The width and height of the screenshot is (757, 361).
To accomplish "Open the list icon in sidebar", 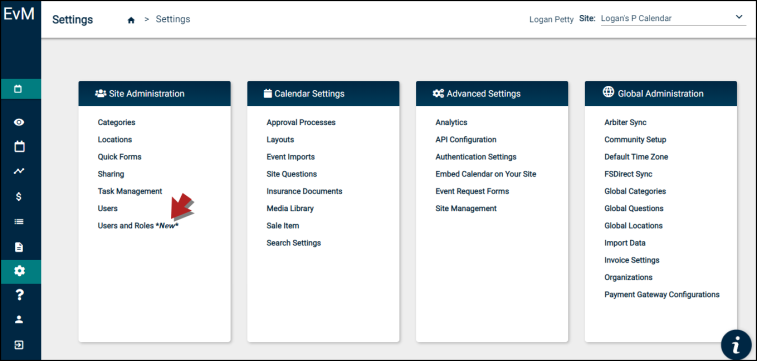I will 19,222.
